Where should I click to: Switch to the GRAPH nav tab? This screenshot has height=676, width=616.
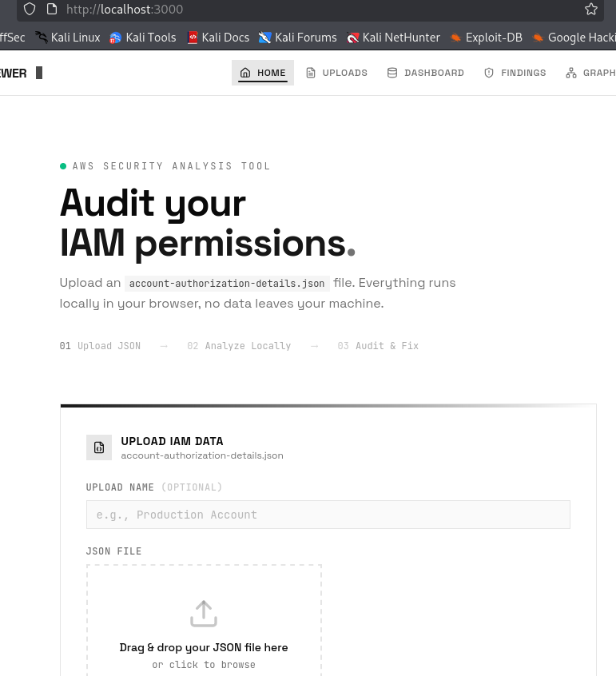(x=590, y=73)
